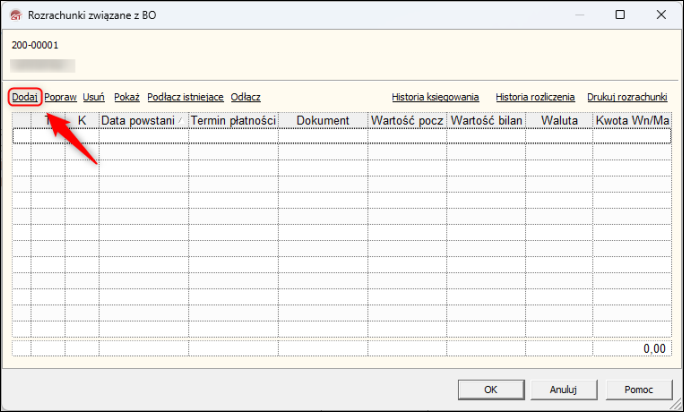684x412 pixels.
Task: Click the Drukuj rozrachunki link
Action: pyautogui.click(x=627, y=97)
